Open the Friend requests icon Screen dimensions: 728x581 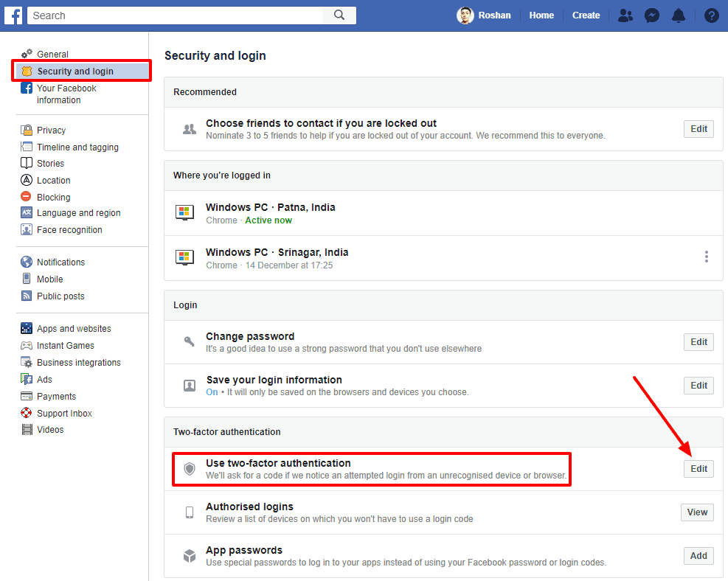pos(625,15)
